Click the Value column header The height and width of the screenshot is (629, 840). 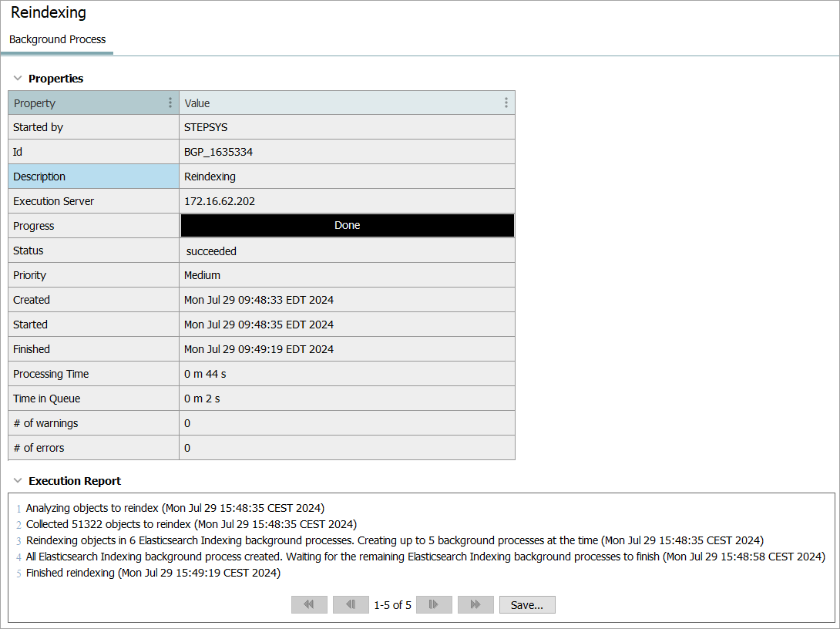339,103
